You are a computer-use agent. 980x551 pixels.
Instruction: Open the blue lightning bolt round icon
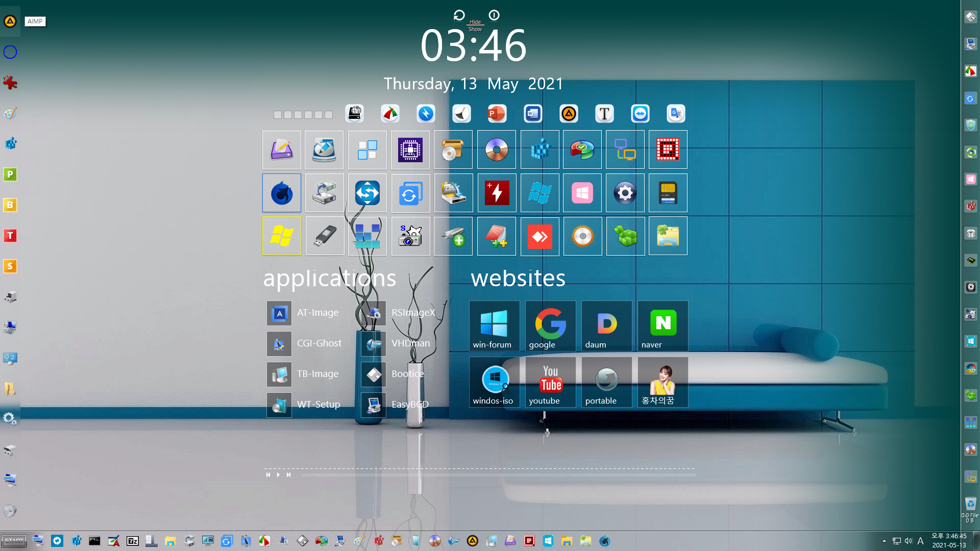coord(426,113)
